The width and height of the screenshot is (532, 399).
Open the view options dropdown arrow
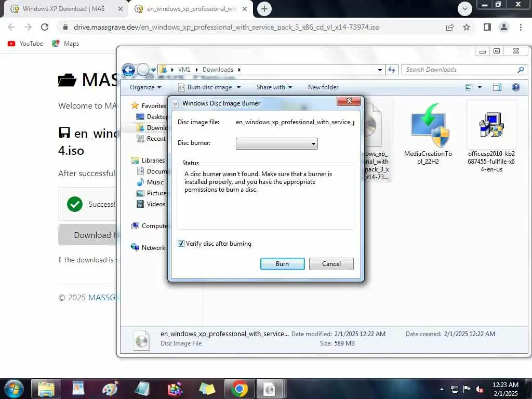click(x=480, y=87)
